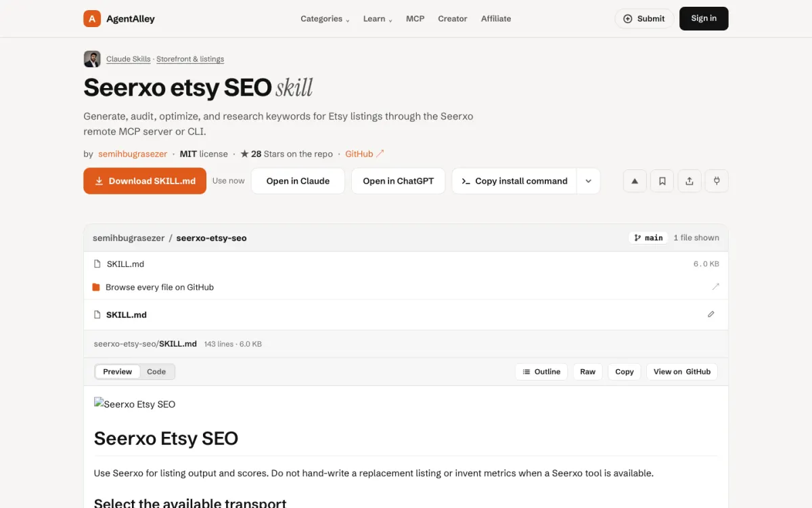Switch to the Code tab

click(x=156, y=371)
